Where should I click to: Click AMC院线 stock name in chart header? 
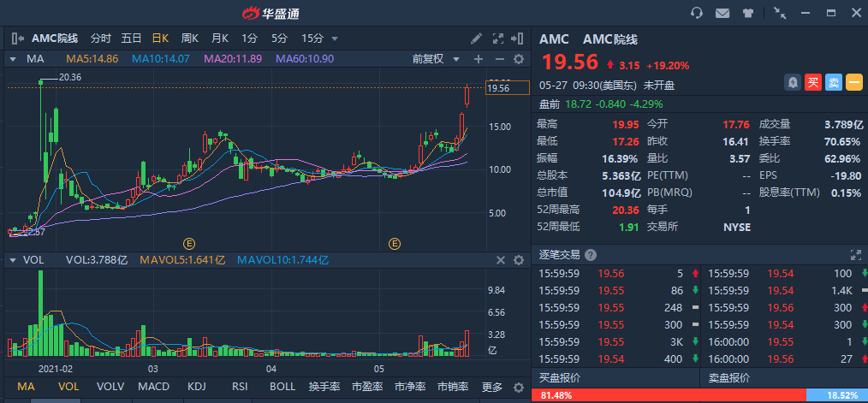tap(55, 39)
